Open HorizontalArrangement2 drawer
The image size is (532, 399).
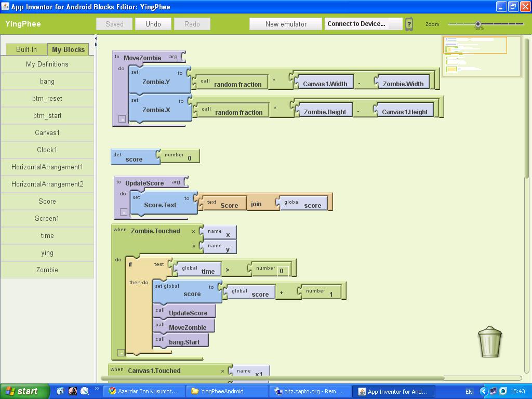click(x=47, y=184)
